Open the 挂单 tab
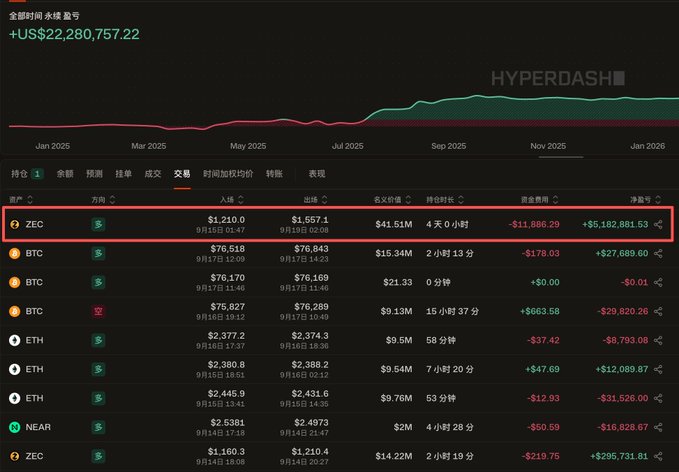 123,174
